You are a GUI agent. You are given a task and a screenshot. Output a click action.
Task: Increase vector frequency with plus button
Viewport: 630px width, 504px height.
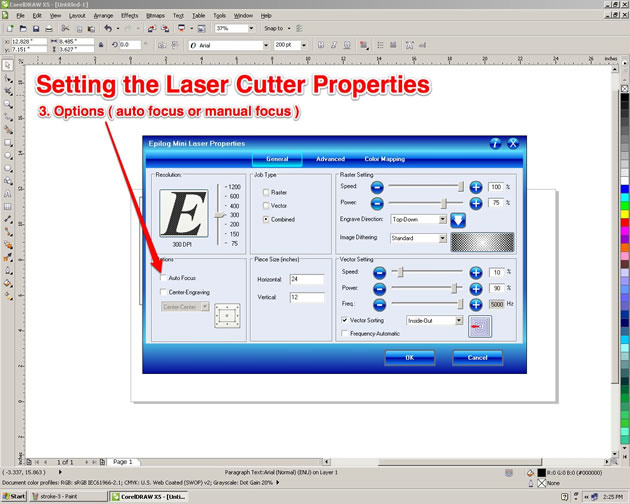coord(476,304)
